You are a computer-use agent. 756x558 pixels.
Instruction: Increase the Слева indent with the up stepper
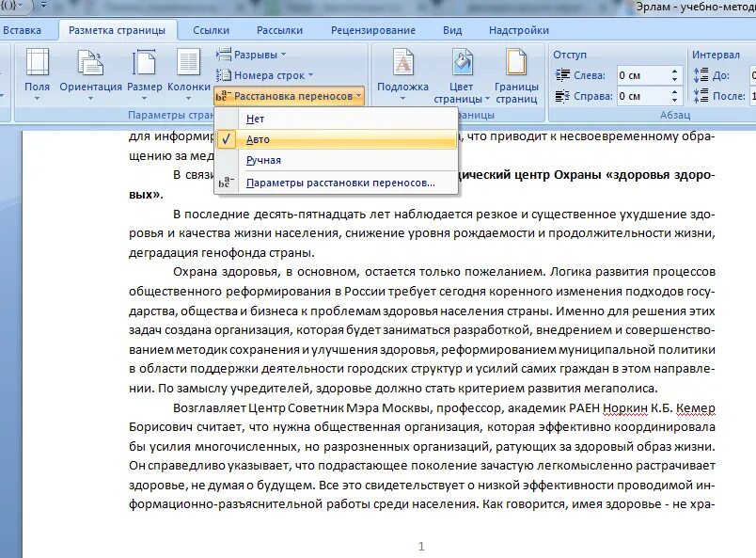pos(674,72)
